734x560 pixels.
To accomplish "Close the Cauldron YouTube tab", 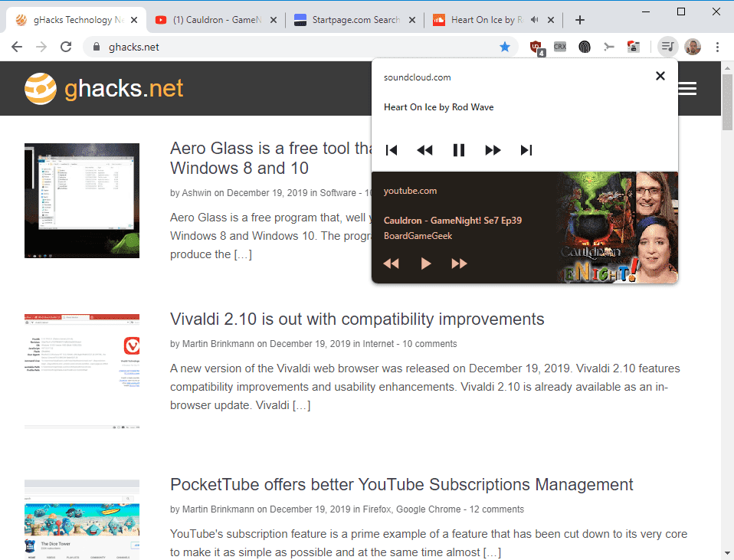I will [274, 20].
